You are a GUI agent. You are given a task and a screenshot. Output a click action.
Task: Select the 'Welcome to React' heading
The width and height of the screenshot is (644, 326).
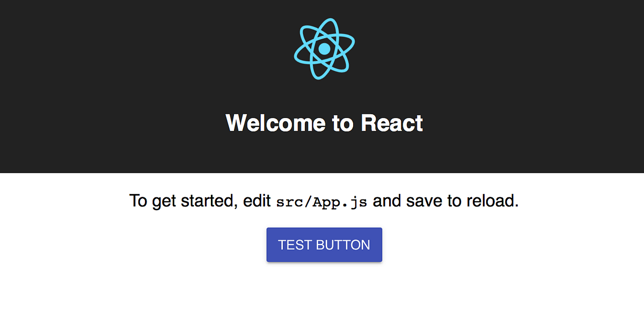(324, 123)
